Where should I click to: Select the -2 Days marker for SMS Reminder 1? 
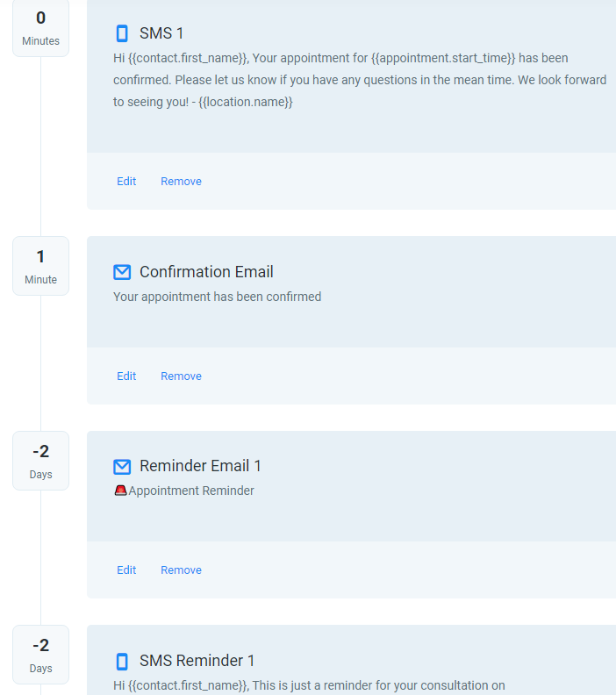pos(40,655)
